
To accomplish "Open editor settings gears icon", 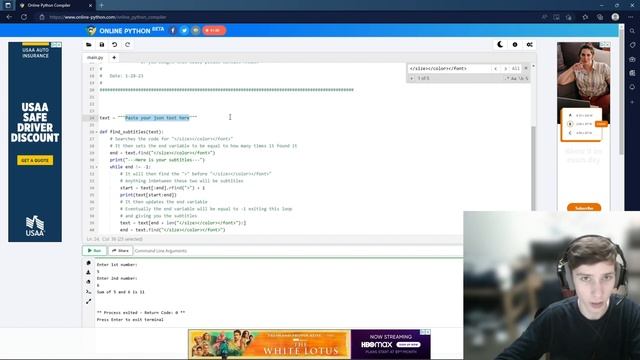I will 529,44.
